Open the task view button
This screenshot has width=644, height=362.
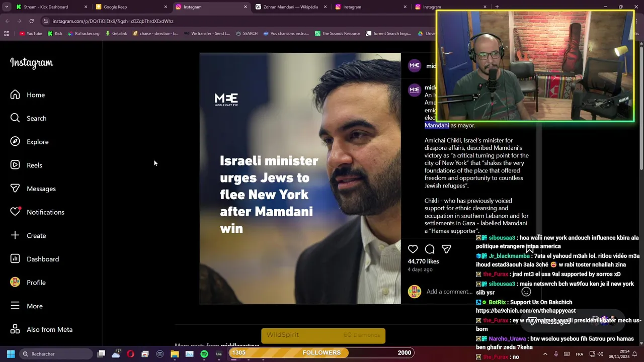pyautogui.click(x=101, y=354)
